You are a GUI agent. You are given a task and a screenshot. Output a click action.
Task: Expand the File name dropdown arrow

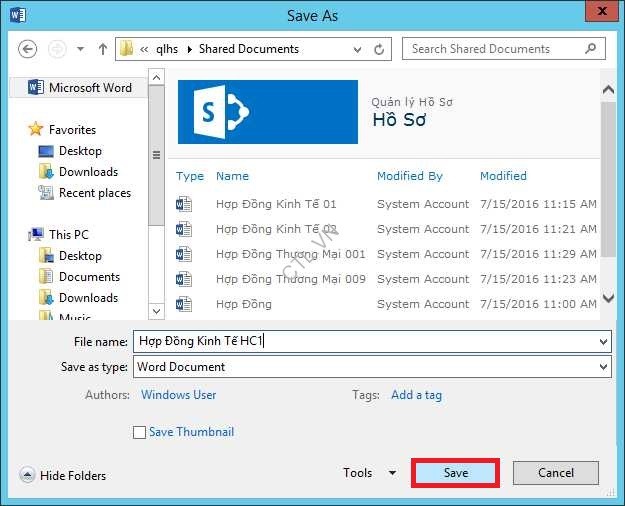pyautogui.click(x=603, y=342)
